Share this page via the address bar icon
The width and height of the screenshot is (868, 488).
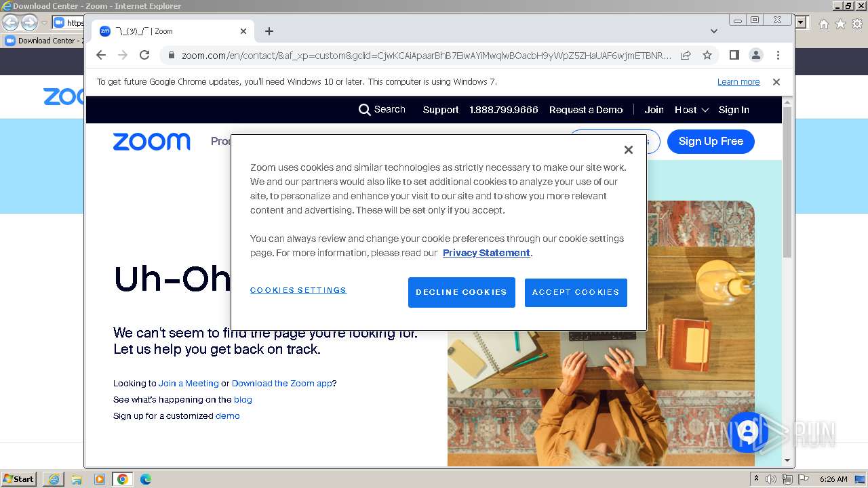pyautogui.click(x=686, y=55)
